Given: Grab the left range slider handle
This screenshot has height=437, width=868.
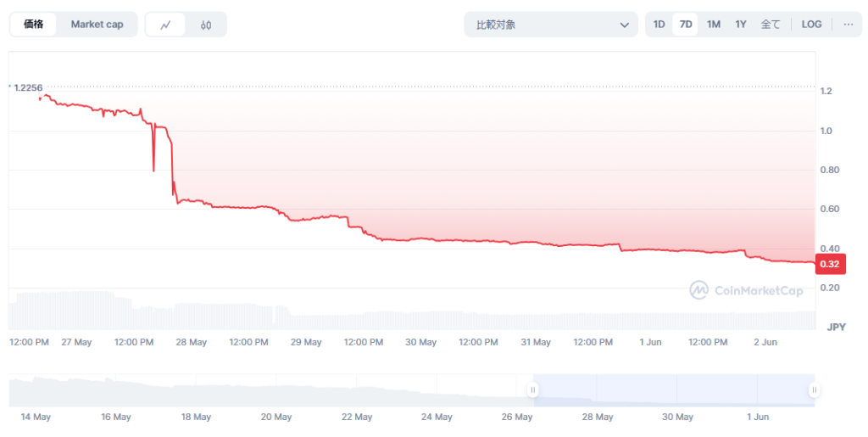Looking at the screenshot, I should pyautogui.click(x=533, y=390).
